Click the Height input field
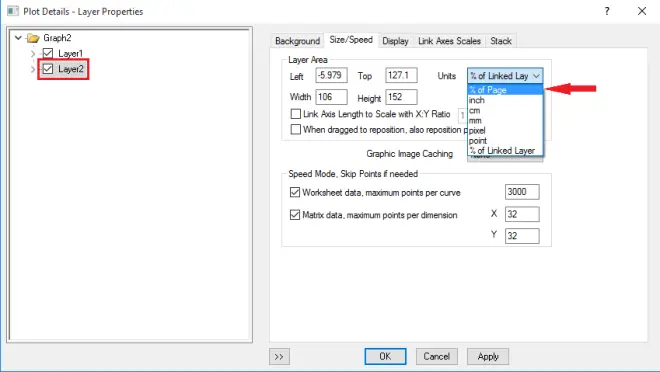The image size is (660, 372). [401, 97]
